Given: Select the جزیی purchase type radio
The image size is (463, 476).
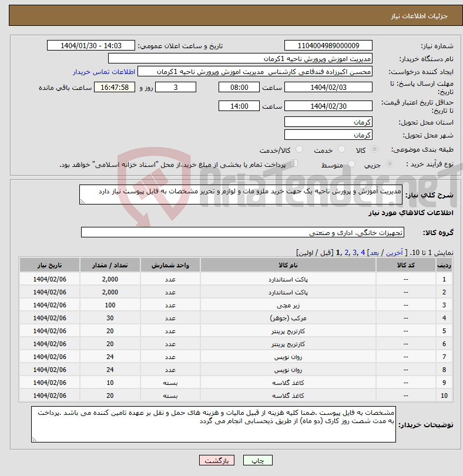Looking at the screenshot, I should click(x=390, y=164).
